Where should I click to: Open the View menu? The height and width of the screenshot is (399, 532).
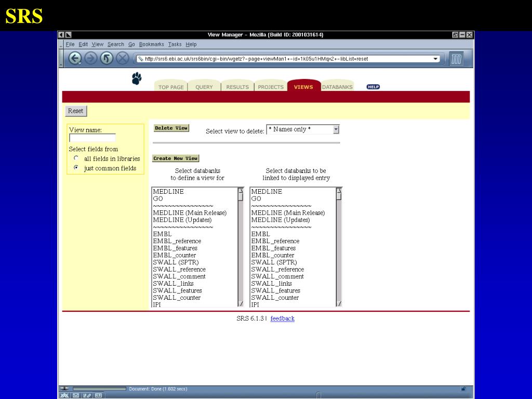[97, 45]
